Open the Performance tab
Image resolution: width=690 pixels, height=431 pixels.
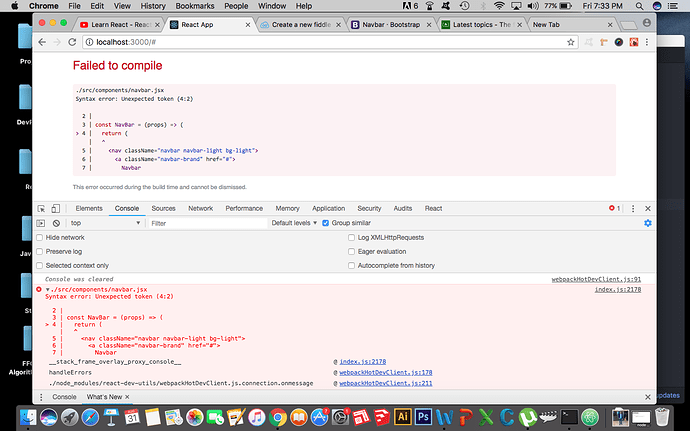[244, 209]
